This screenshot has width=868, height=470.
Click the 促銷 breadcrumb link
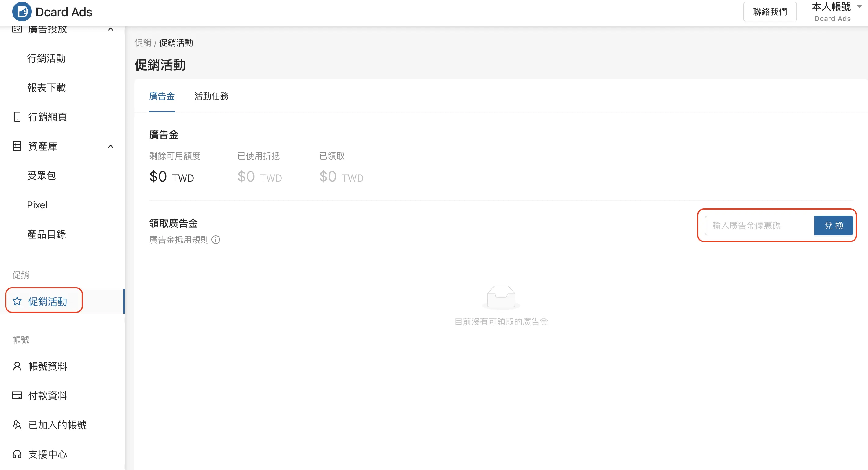[143, 43]
